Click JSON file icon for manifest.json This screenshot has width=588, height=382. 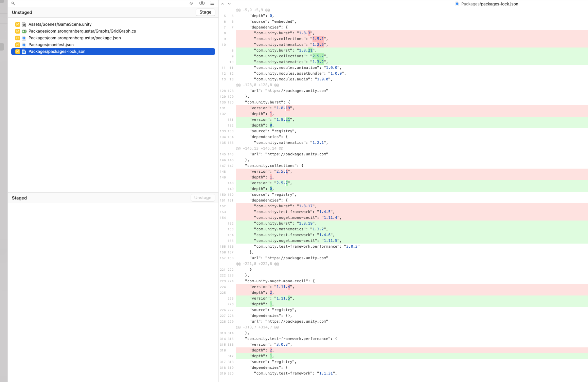[x=24, y=45]
